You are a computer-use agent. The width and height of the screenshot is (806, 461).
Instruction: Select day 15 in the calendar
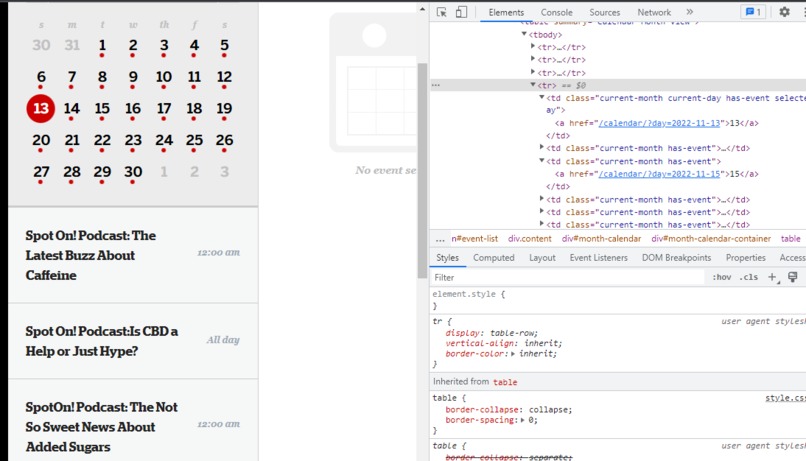tap(102, 108)
